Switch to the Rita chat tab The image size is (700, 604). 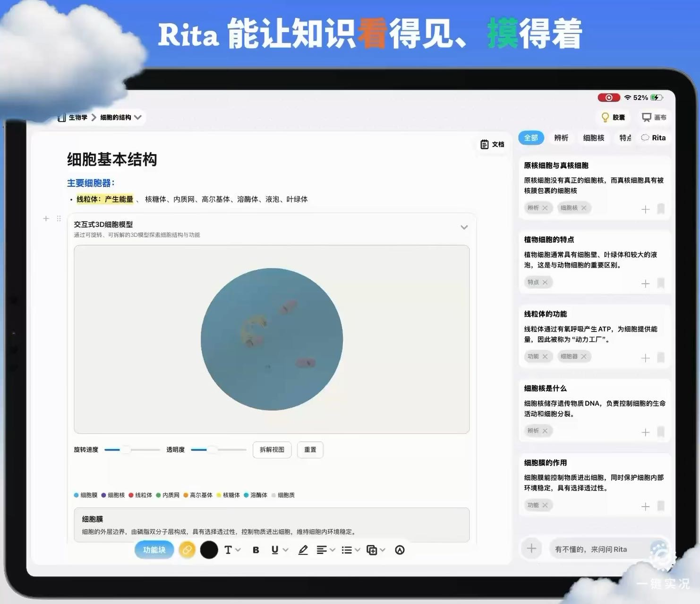click(653, 138)
